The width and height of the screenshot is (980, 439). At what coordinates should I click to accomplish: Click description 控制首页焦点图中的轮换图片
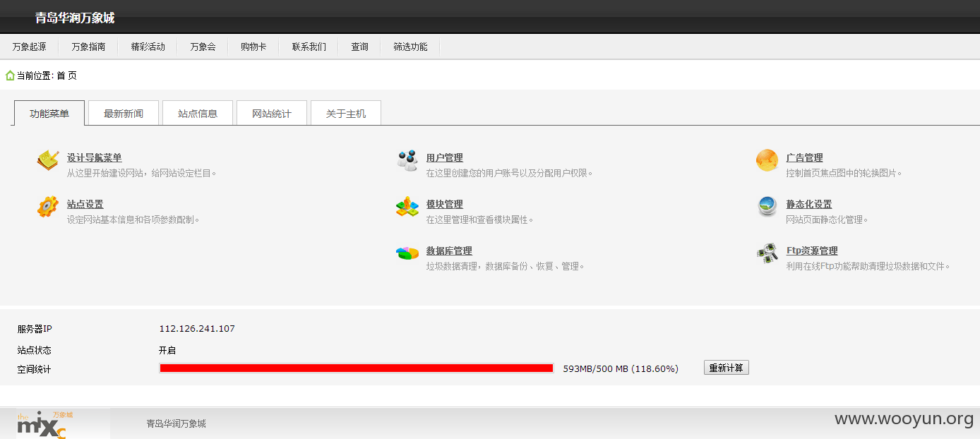(x=844, y=174)
